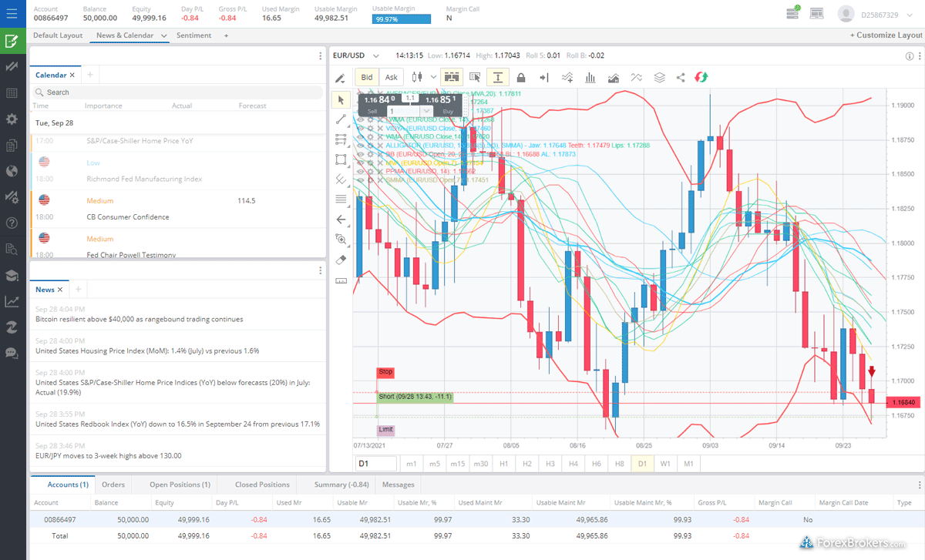Open the reports documents icon in sidebar
Screen dimensions: 925x560
point(12,145)
